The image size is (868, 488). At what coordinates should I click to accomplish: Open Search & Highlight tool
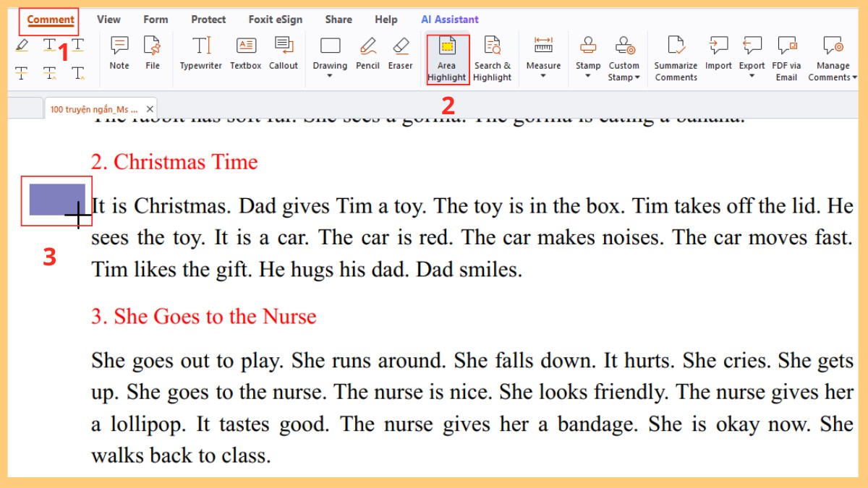point(493,58)
